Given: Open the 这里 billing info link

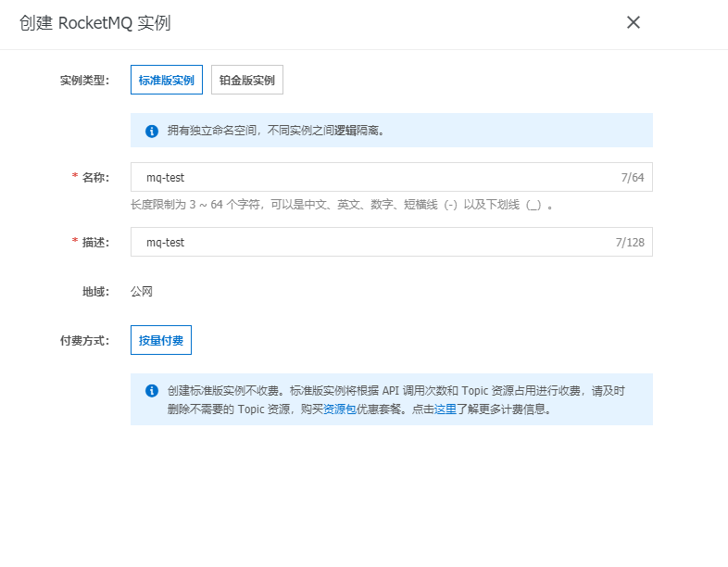Looking at the screenshot, I should pos(446,409).
